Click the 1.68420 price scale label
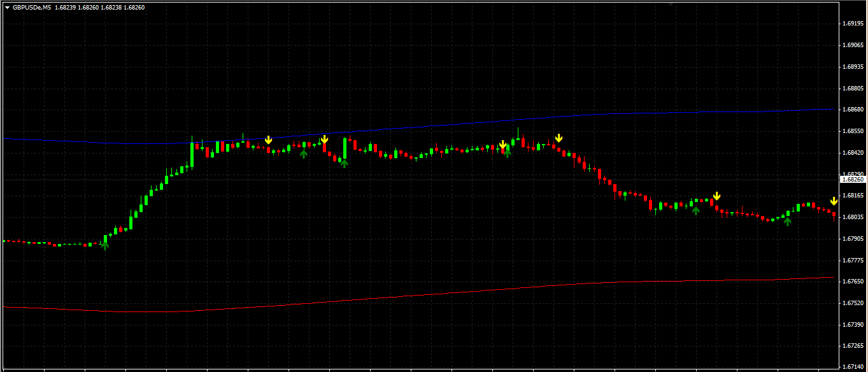The width and height of the screenshot is (868, 372). point(852,153)
